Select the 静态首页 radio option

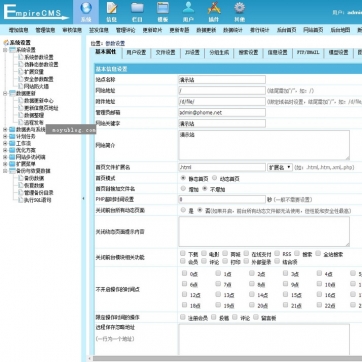(x=183, y=178)
